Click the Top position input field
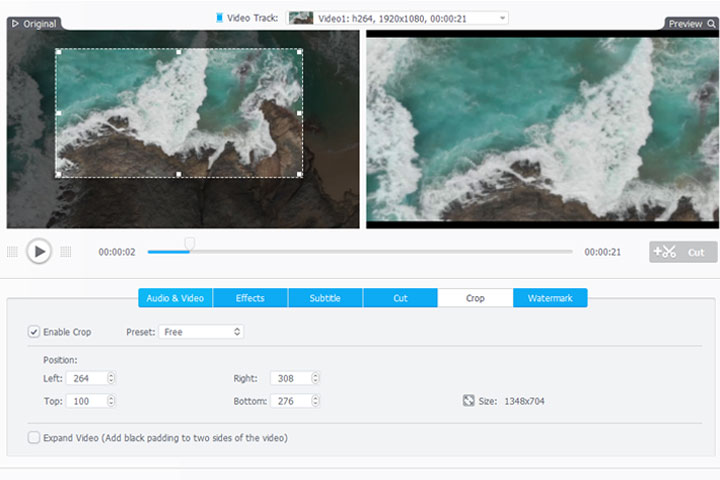 click(x=85, y=401)
